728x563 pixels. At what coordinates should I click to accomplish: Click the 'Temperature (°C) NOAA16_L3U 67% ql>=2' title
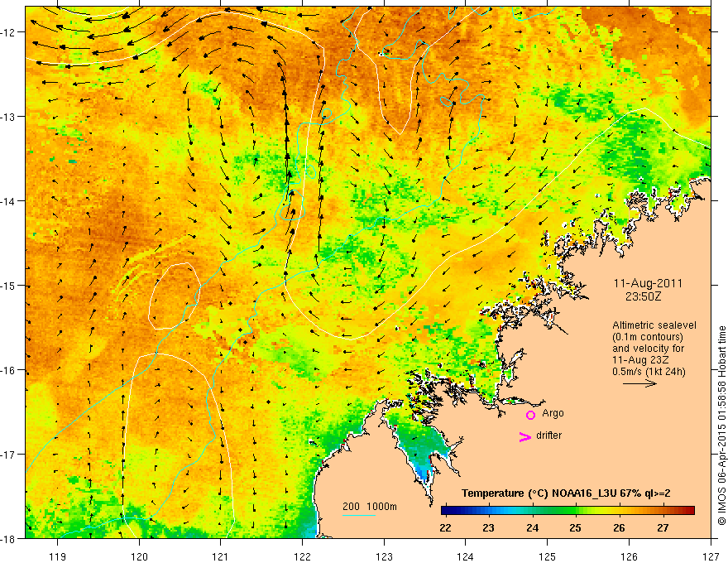(x=566, y=493)
